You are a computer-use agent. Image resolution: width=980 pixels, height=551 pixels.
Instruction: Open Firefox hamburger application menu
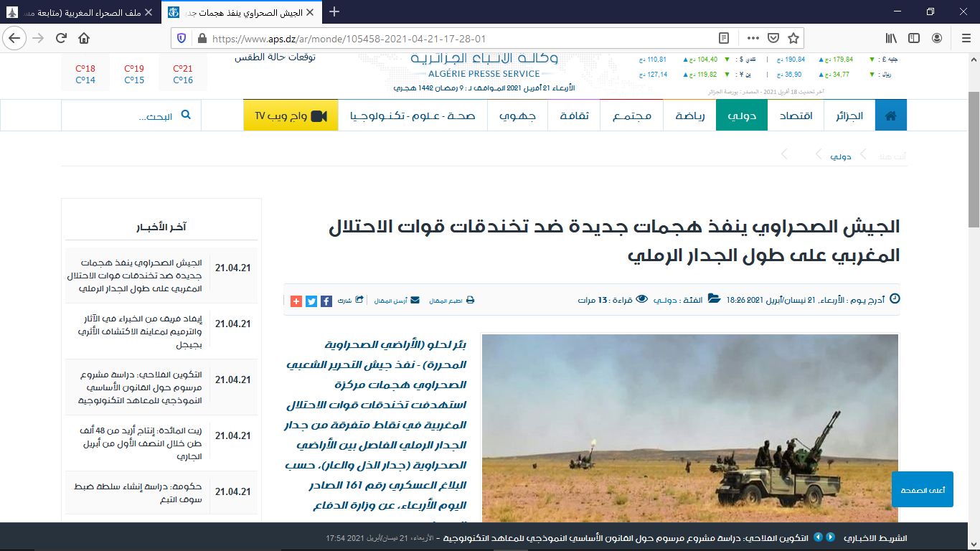pyautogui.click(x=961, y=38)
